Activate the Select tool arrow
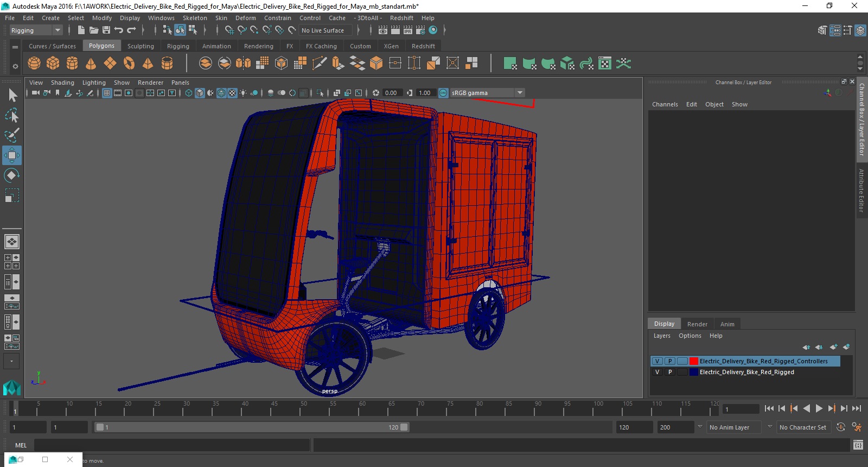The image size is (868, 467). pos(12,96)
